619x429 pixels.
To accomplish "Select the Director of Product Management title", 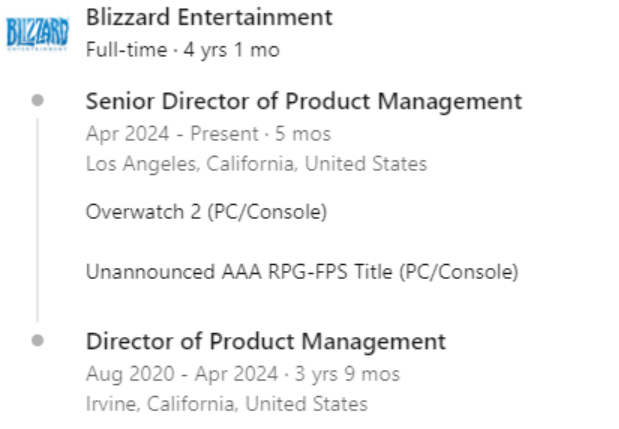I will (x=265, y=341).
